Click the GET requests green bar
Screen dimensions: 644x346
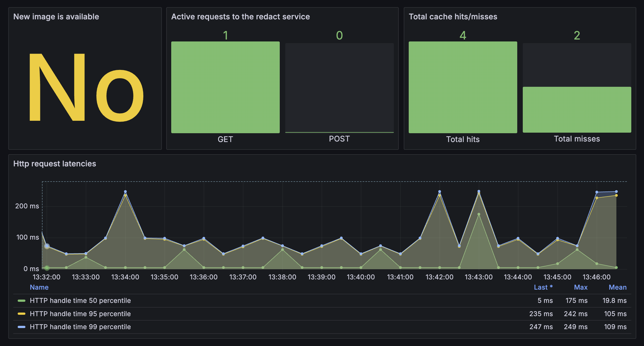pos(225,87)
